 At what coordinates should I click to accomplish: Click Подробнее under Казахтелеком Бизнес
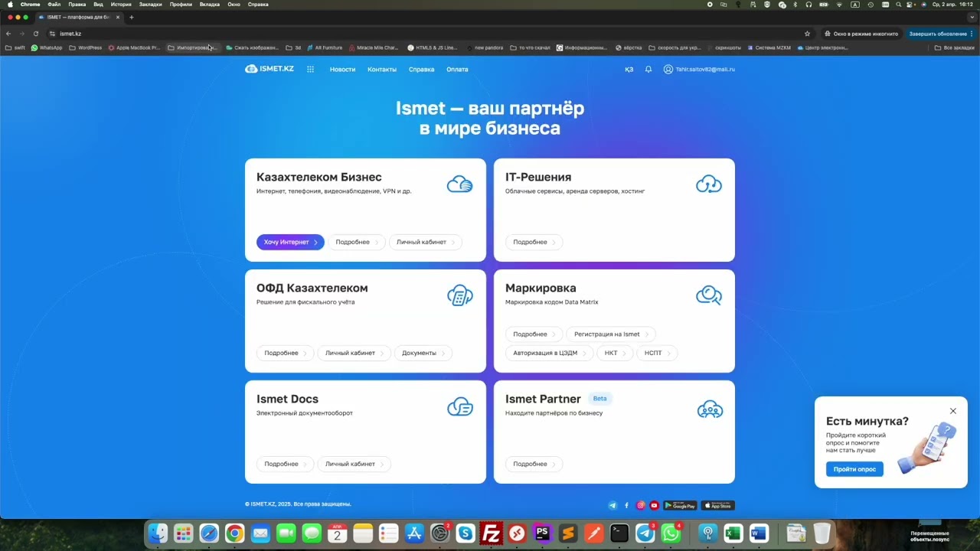[357, 242]
